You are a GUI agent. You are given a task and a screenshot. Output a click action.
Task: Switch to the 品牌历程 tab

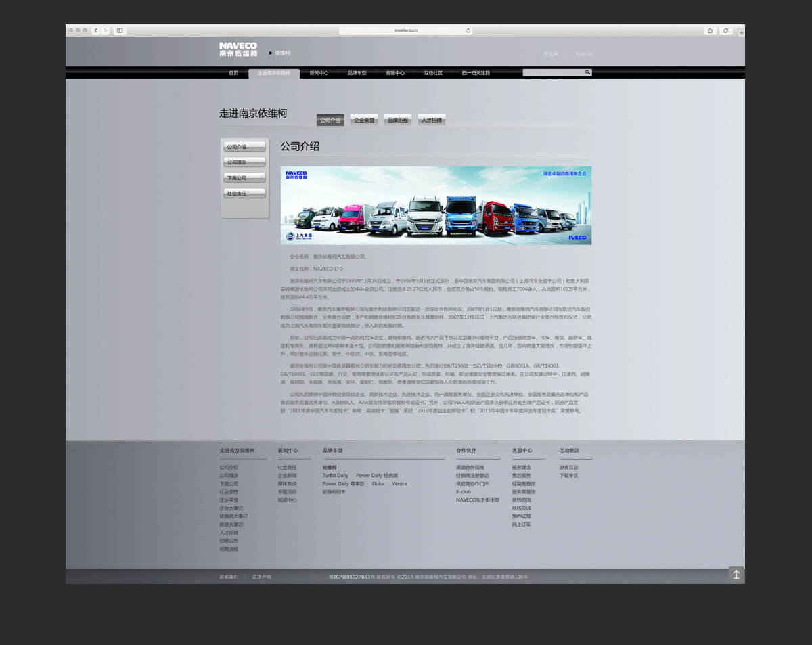[398, 120]
